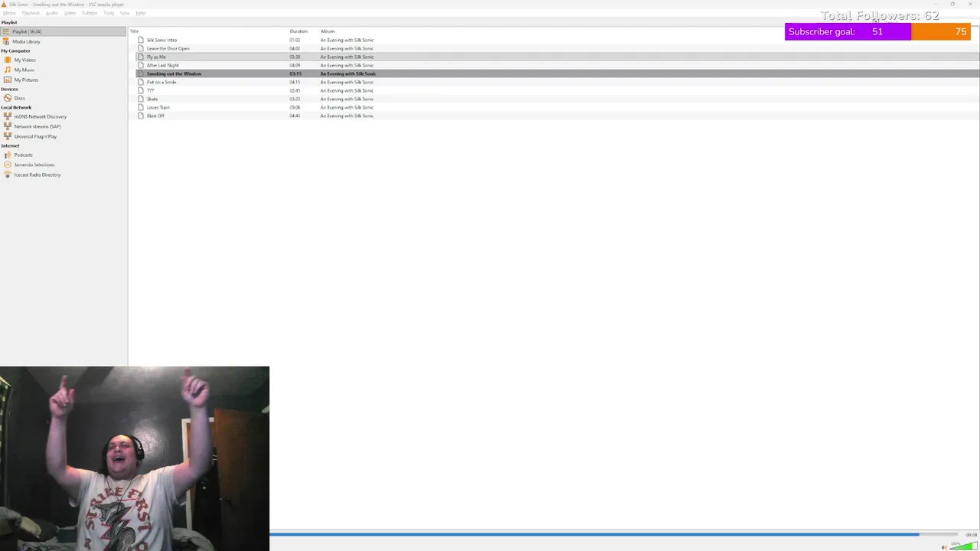Open the Playback menu

[x=31, y=13]
